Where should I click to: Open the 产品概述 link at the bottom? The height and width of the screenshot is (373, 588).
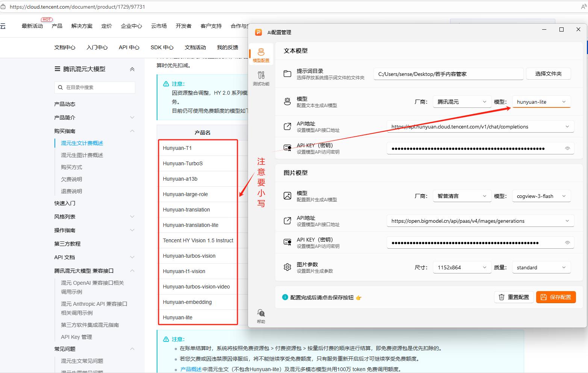coord(190,369)
